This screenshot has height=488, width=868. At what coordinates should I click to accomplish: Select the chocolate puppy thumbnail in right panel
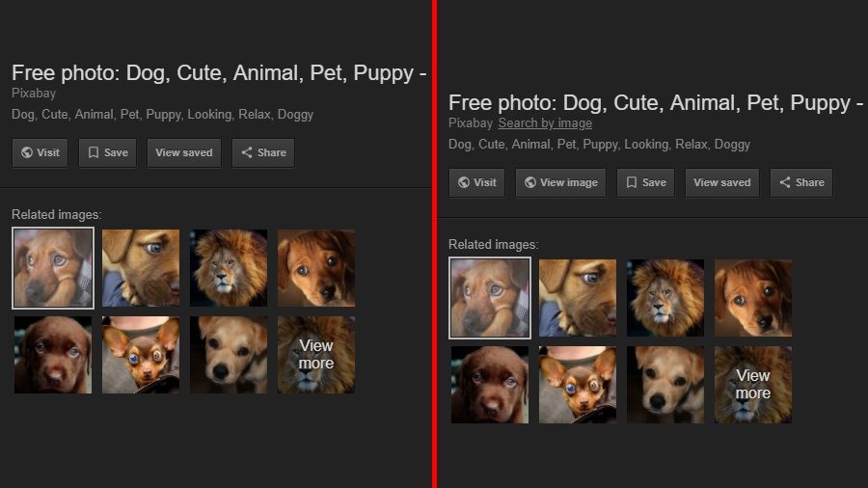tap(490, 385)
